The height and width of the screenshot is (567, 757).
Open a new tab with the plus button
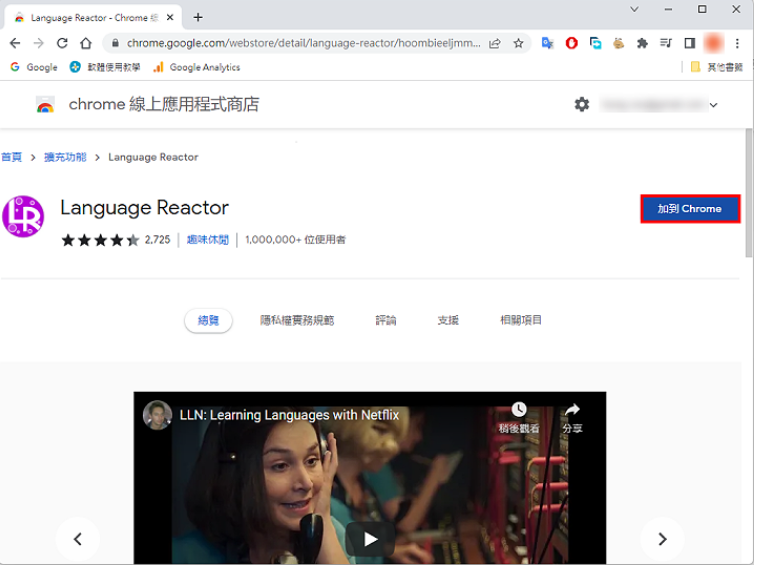[198, 17]
